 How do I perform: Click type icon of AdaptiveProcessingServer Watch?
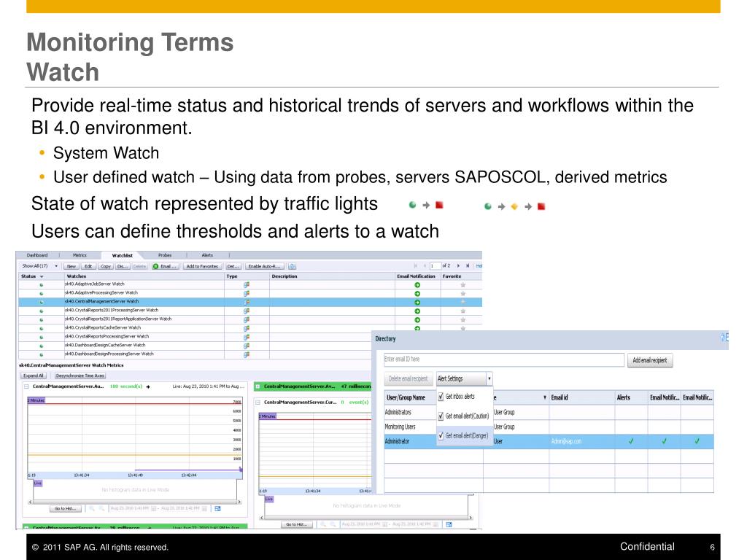click(x=247, y=293)
